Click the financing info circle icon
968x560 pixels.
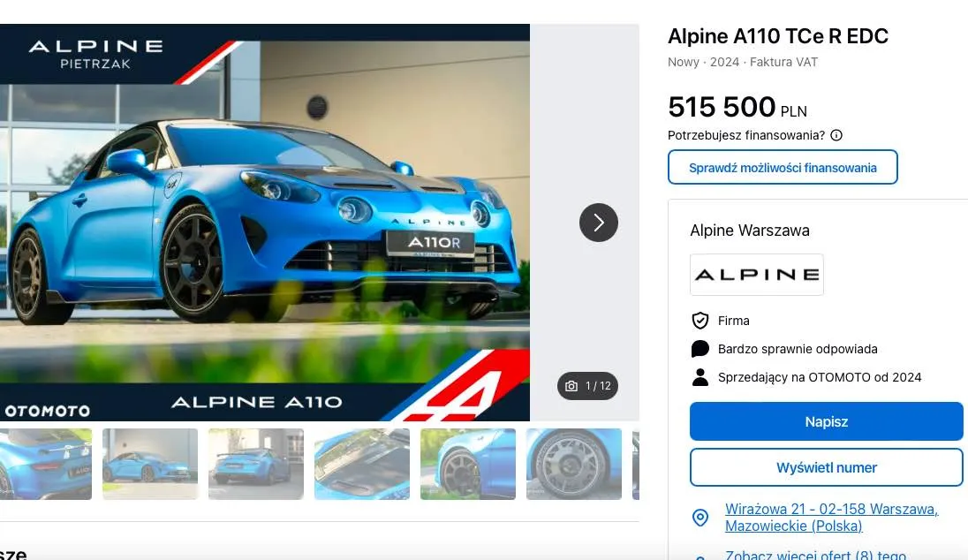click(836, 135)
